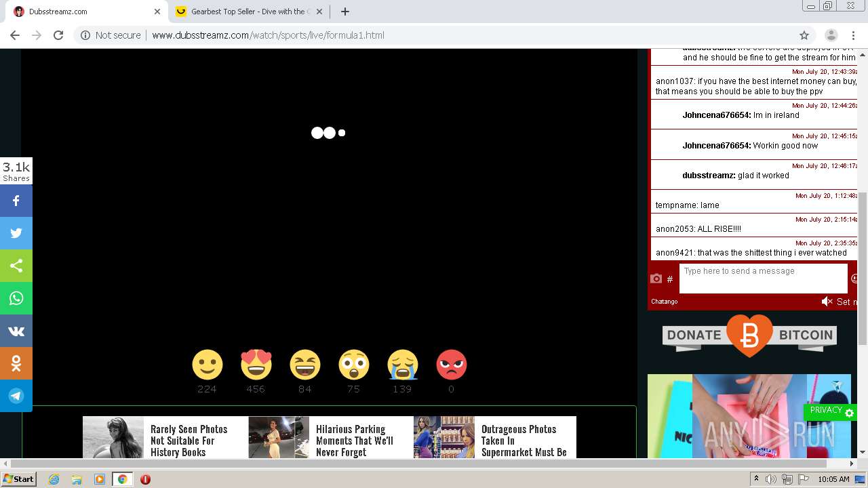Select the message 'anon2053: ALL RISE!!!!'
Screen dimensions: 868x488
point(698,229)
